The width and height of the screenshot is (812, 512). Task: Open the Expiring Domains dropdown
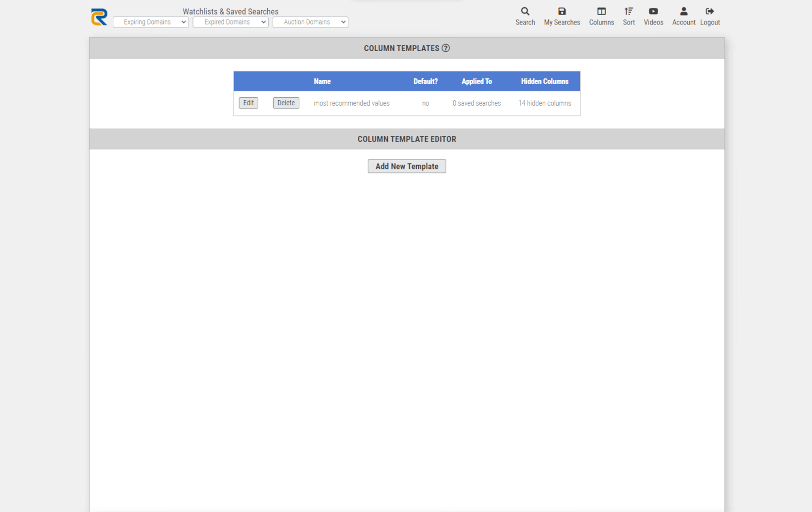[x=150, y=22]
